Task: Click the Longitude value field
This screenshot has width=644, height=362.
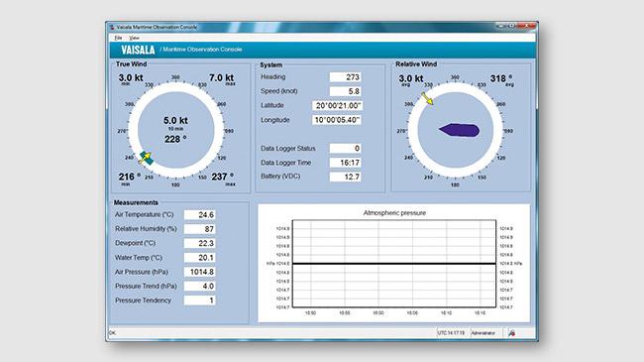Action: [337, 120]
